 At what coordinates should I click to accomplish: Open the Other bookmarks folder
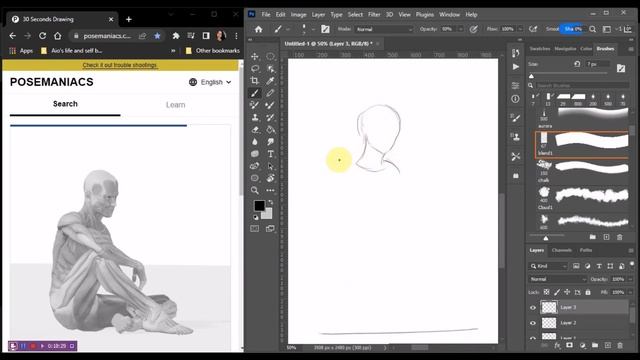point(213,51)
